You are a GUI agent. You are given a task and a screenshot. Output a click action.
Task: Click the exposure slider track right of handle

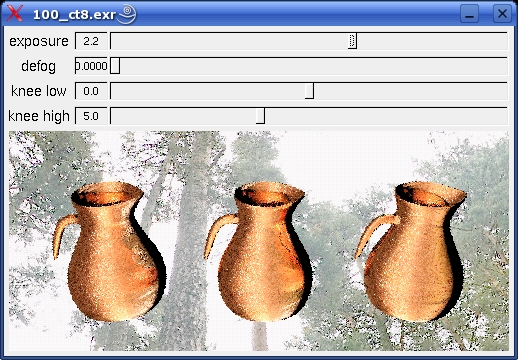click(x=432, y=41)
